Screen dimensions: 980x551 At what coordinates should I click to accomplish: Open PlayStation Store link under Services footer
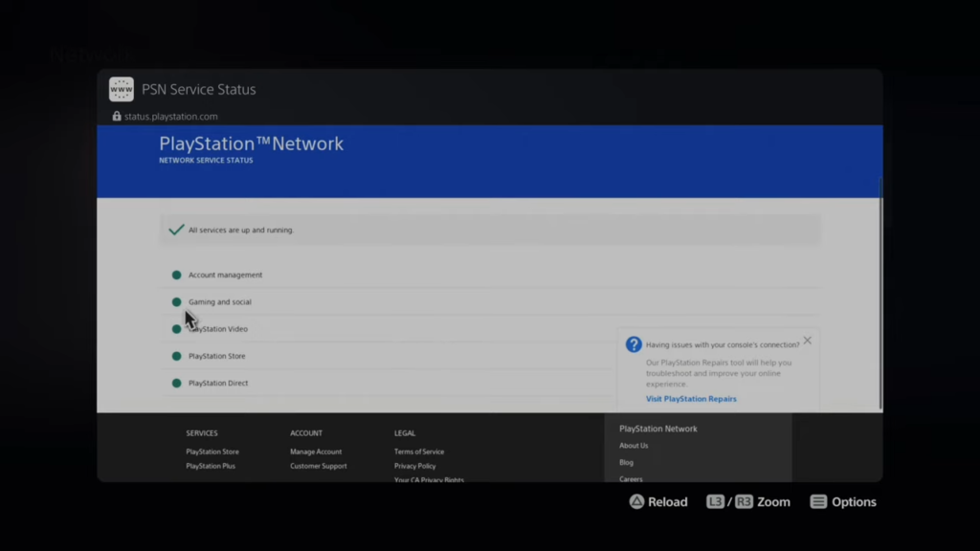212,452
